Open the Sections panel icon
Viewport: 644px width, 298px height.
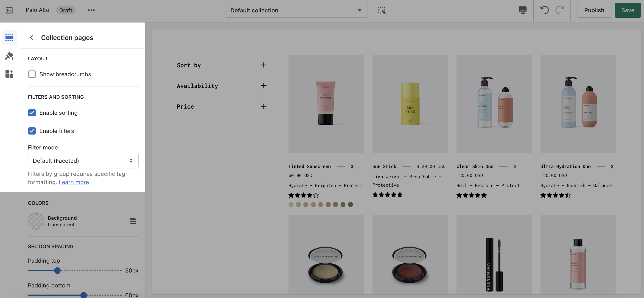(x=9, y=37)
